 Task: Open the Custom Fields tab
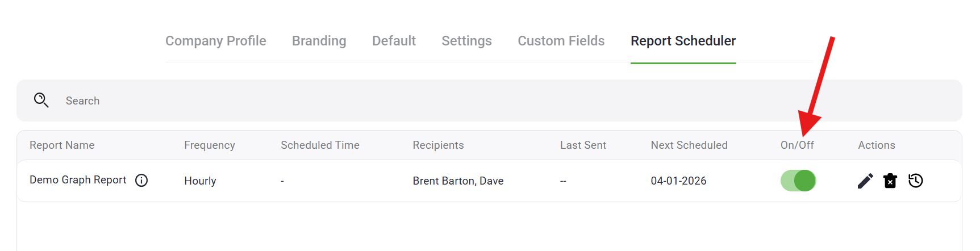pos(561,41)
